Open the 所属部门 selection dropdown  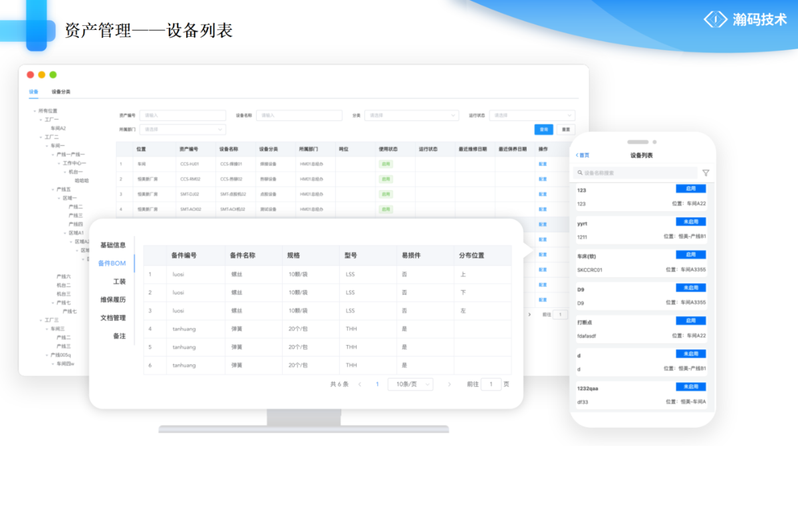click(x=183, y=130)
